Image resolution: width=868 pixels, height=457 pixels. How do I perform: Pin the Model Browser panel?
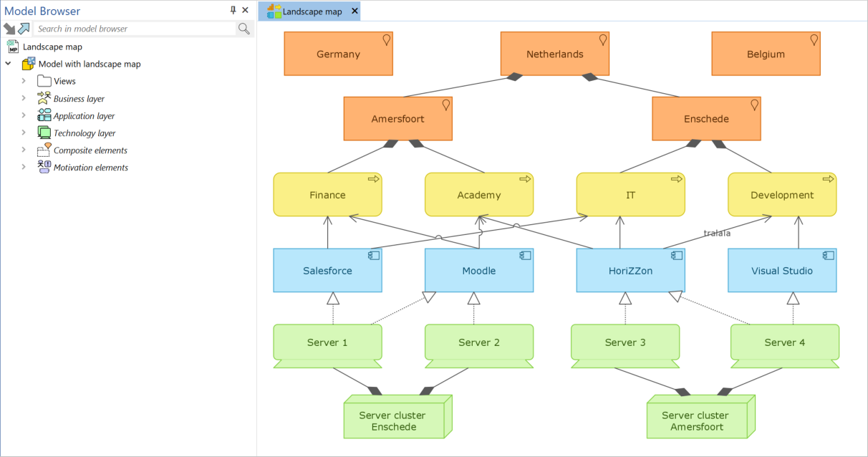click(233, 10)
